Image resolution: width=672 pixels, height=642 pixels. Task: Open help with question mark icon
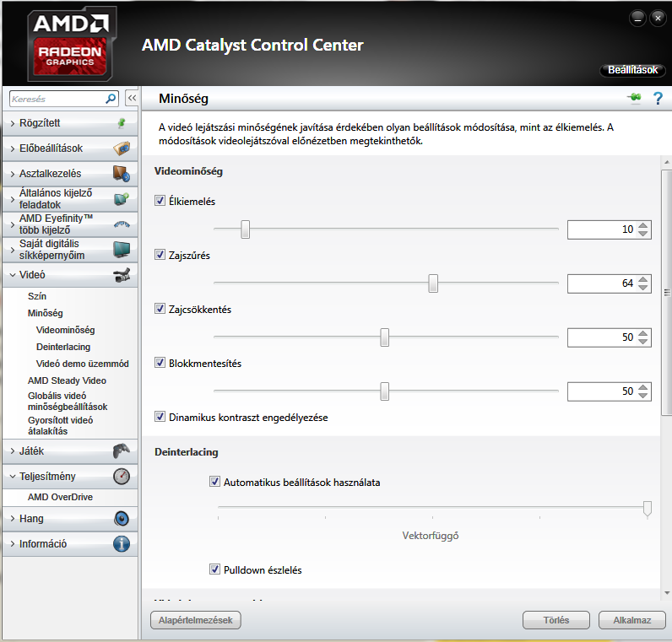click(x=658, y=99)
